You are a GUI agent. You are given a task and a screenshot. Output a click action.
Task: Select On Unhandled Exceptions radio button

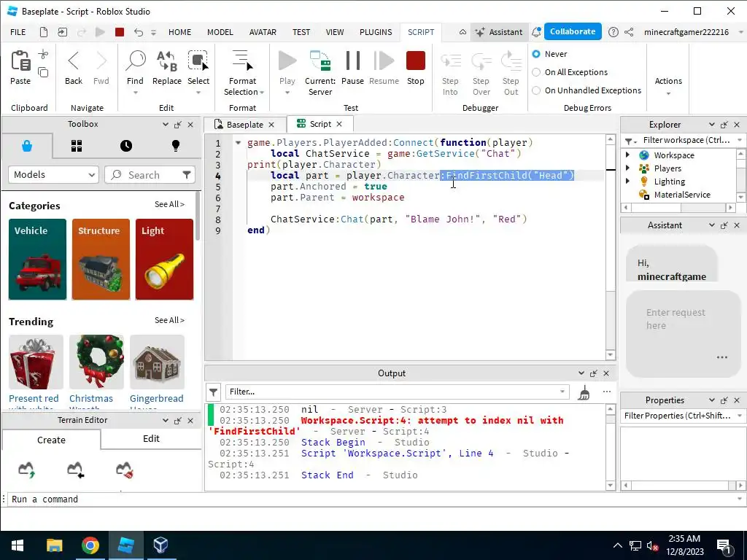point(536,90)
